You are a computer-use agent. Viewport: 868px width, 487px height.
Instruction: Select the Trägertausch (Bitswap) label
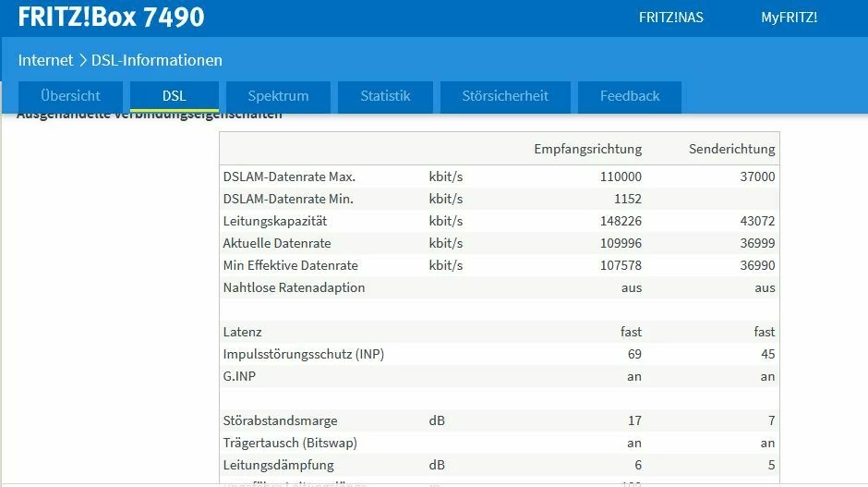click(290, 443)
